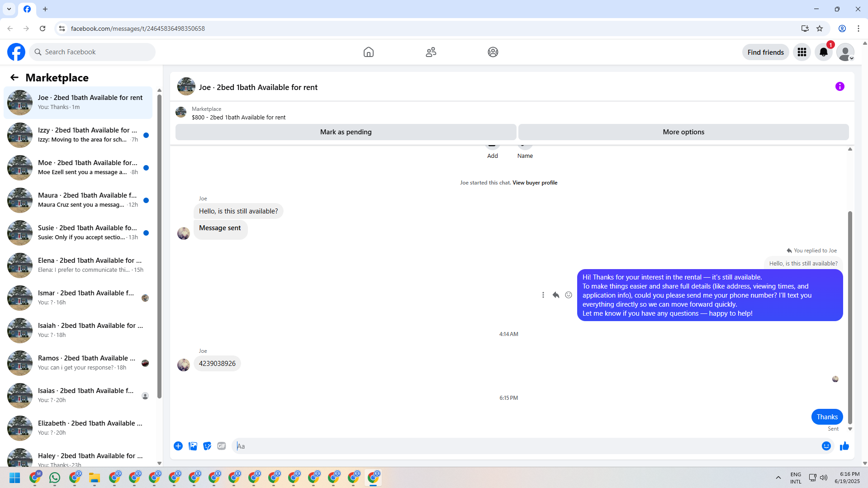868x488 pixels.
Task: Open message options three-dot menu
Action: click(x=543, y=295)
